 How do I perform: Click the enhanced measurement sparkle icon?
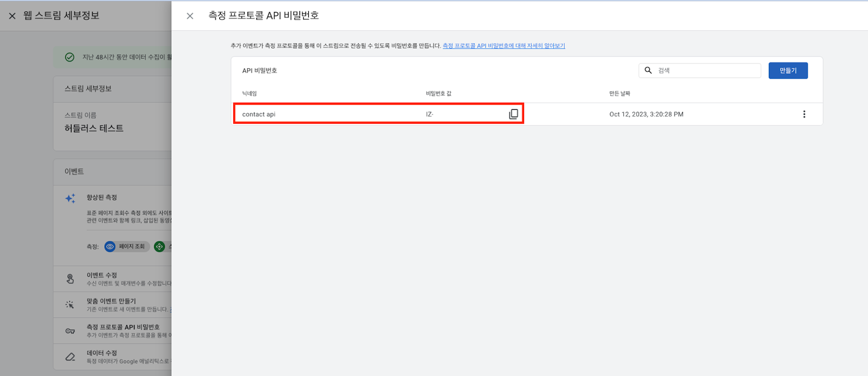pyautogui.click(x=71, y=199)
